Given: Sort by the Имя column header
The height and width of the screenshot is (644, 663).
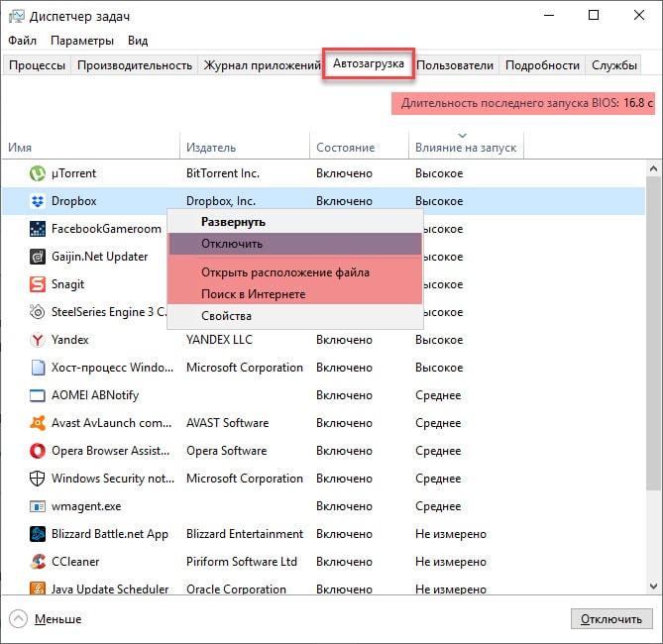Looking at the screenshot, I should point(91,147).
